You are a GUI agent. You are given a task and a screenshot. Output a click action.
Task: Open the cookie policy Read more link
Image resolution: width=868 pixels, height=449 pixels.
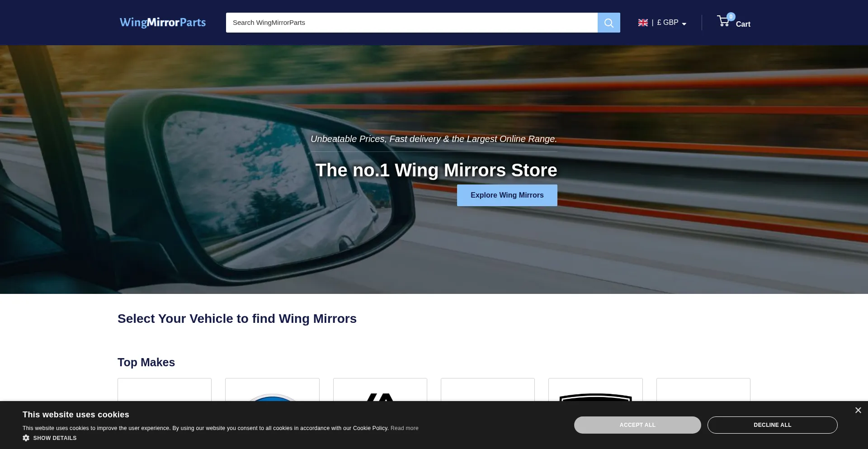(x=404, y=428)
